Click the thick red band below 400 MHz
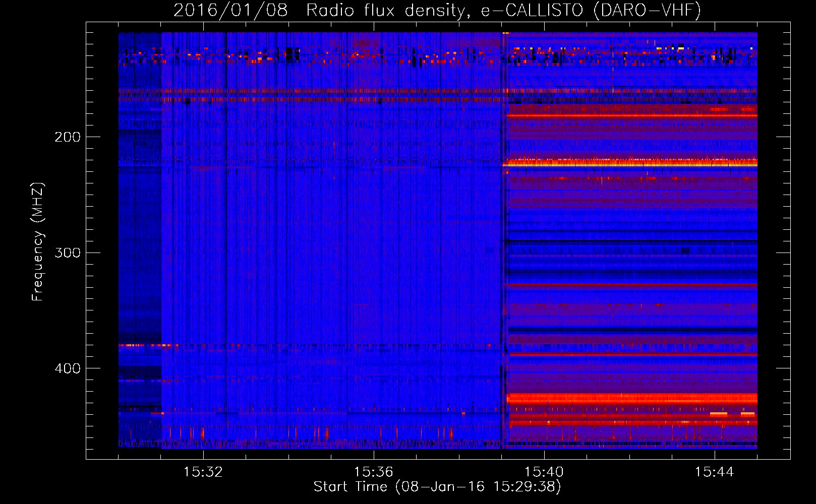816x504 pixels. coord(630,398)
